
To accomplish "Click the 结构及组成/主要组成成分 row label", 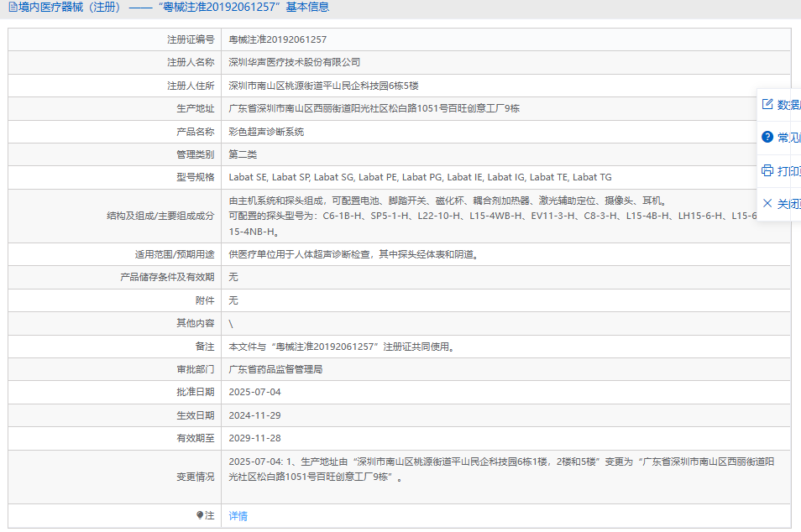I will click(160, 216).
